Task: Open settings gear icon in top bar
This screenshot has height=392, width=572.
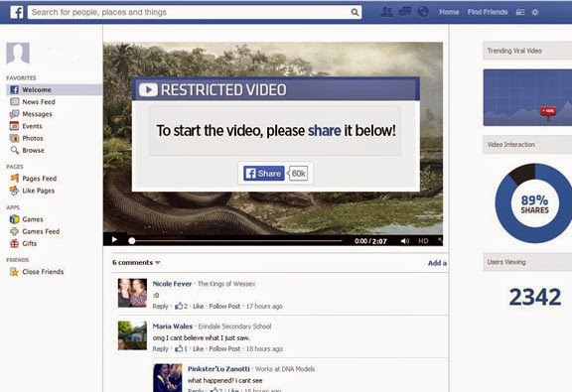Action: [x=535, y=12]
